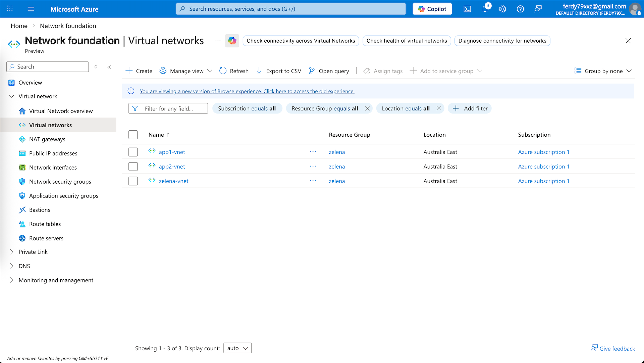Click the Copilot icon beside page title
Image resolution: width=644 pixels, height=363 pixels.
(232, 41)
